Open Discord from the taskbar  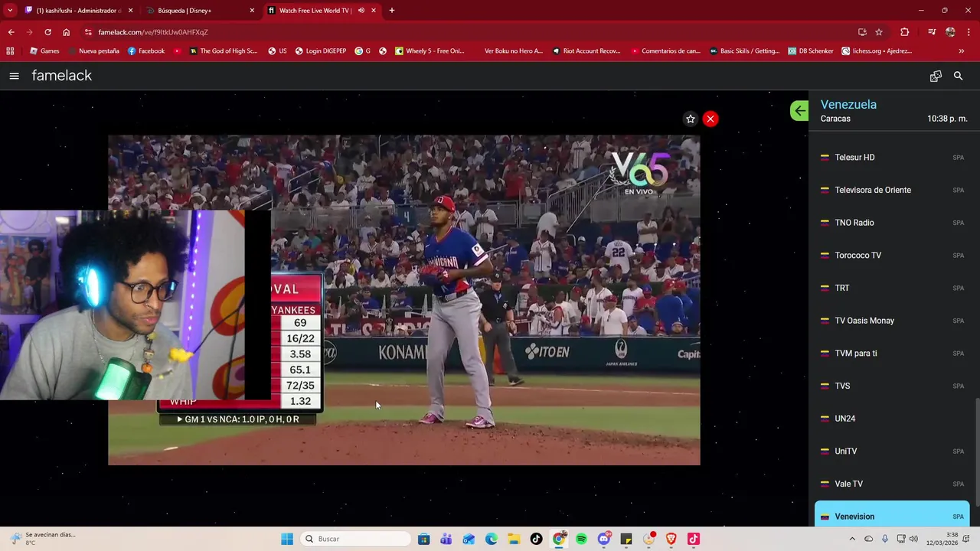pyautogui.click(x=603, y=539)
